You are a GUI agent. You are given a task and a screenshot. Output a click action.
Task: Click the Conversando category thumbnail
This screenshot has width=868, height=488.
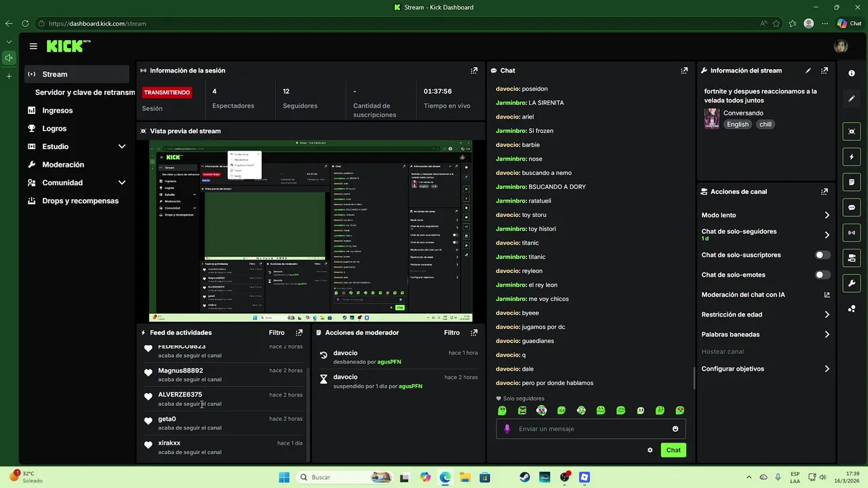pos(711,119)
